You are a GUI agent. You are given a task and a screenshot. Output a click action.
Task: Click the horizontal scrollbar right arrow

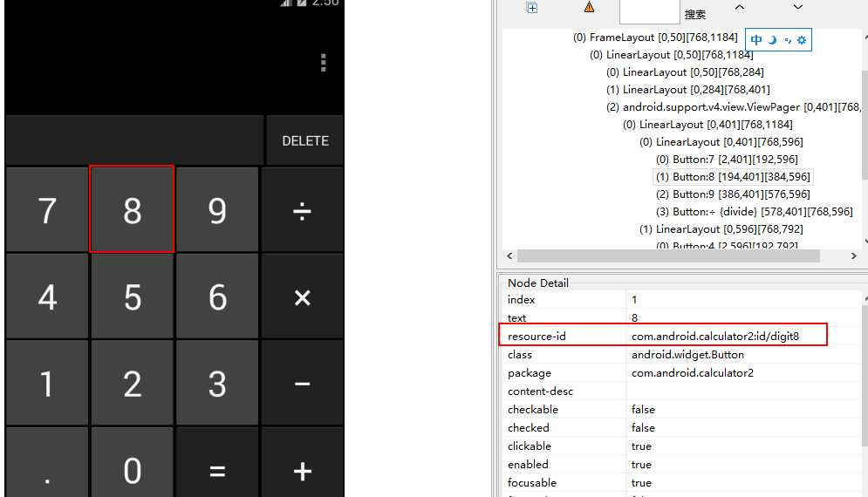coord(854,255)
